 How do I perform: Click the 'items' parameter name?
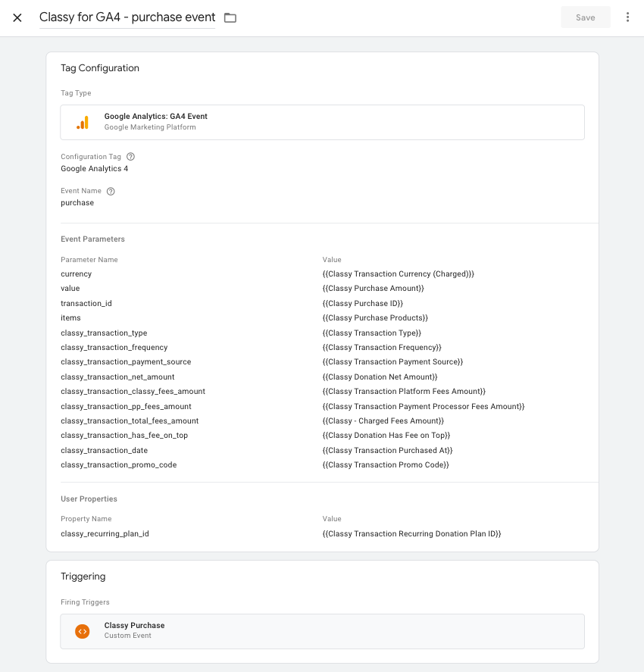[x=70, y=318]
